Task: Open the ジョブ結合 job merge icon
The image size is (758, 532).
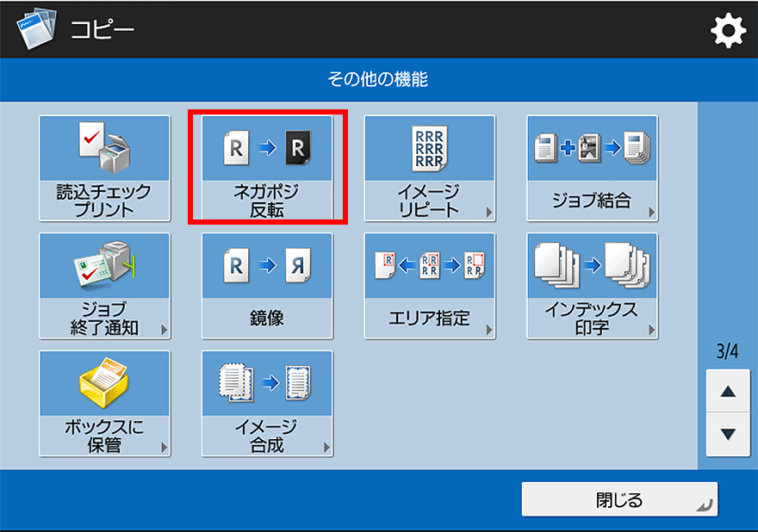Action: click(x=592, y=148)
